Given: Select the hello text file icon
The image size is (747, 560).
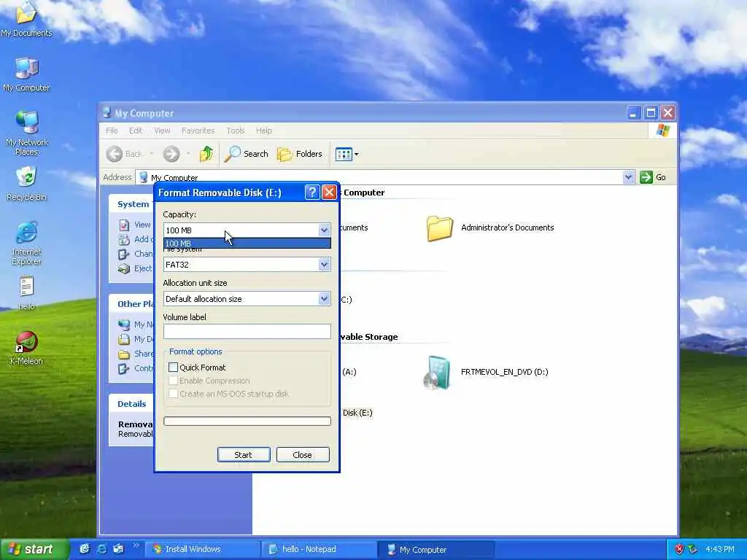Looking at the screenshot, I should (x=27, y=293).
